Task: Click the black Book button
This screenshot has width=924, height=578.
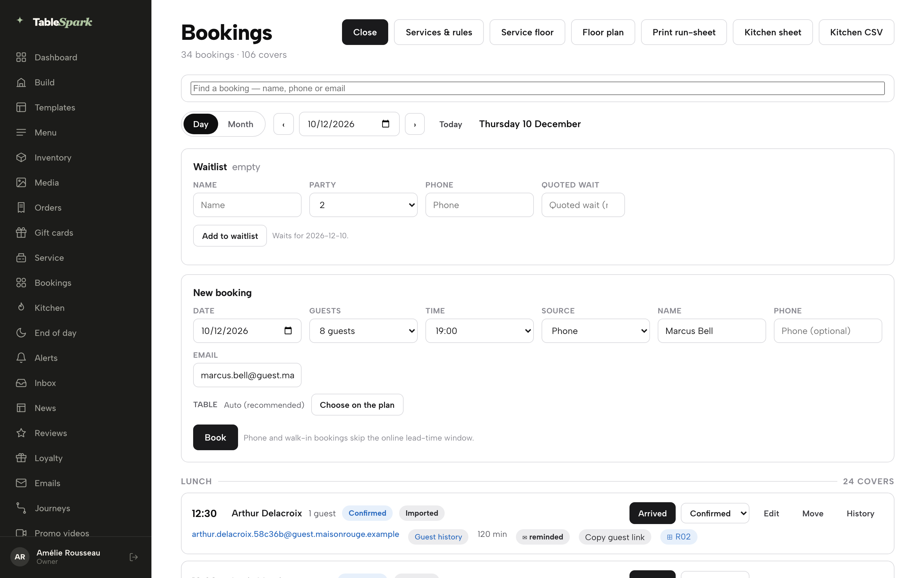Action: (x=215, y=437)
